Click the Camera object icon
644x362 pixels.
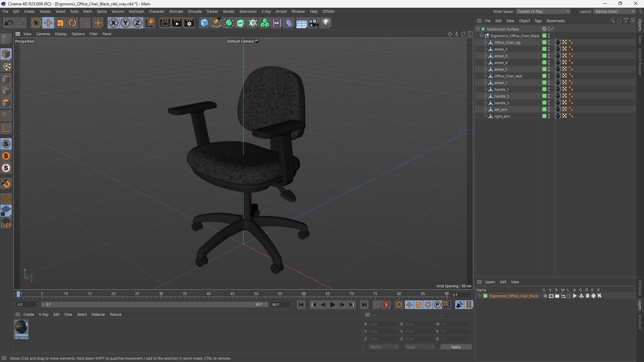tap(314, 23)
